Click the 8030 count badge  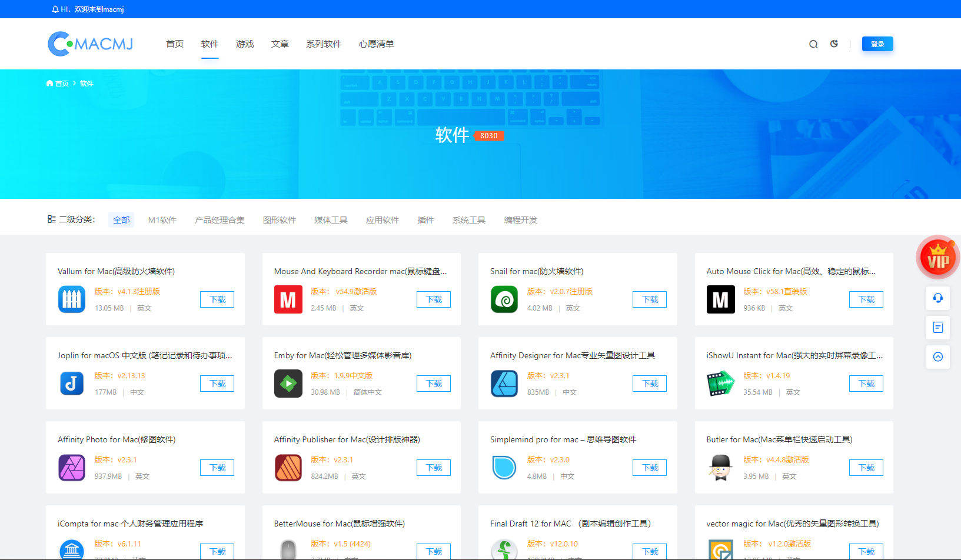point(488,136)
